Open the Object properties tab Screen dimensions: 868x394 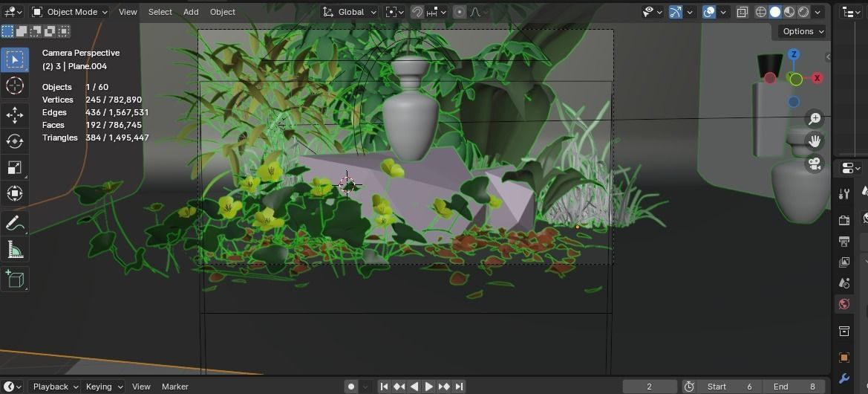pos(843,358)
